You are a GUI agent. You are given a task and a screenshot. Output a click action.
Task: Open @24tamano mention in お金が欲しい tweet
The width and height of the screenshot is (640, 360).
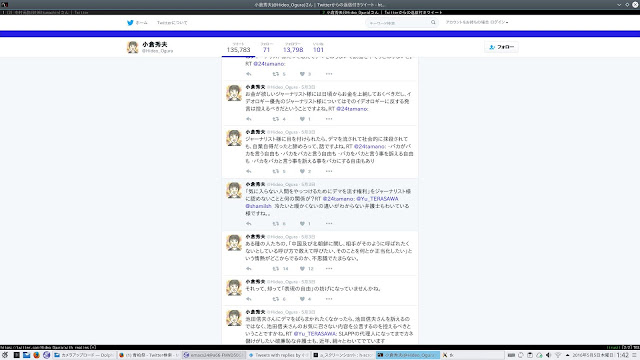coord(352,109)
